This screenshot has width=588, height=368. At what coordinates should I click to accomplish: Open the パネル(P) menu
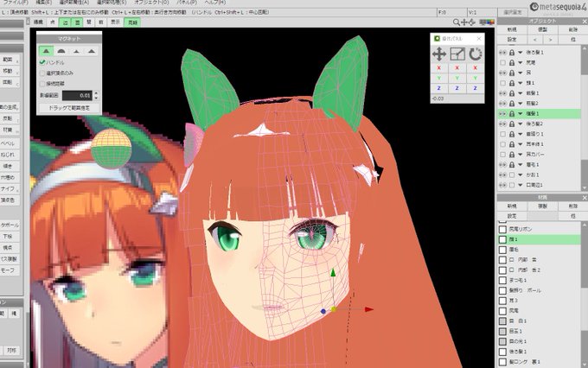[x=187, y=3]
